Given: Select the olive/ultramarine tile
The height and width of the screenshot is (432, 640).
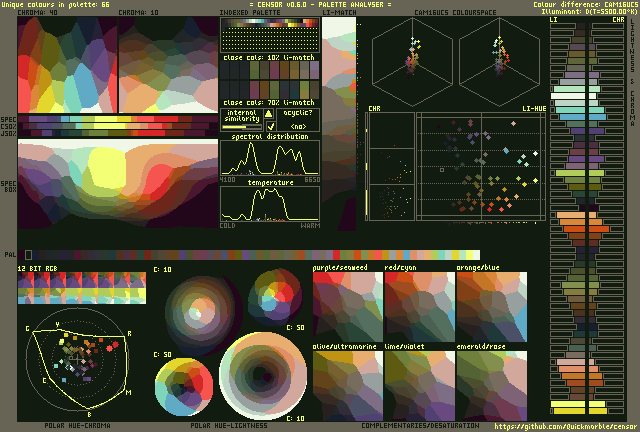Looking at the screenshot, I should pyautogui.click(x=347, y=383).
